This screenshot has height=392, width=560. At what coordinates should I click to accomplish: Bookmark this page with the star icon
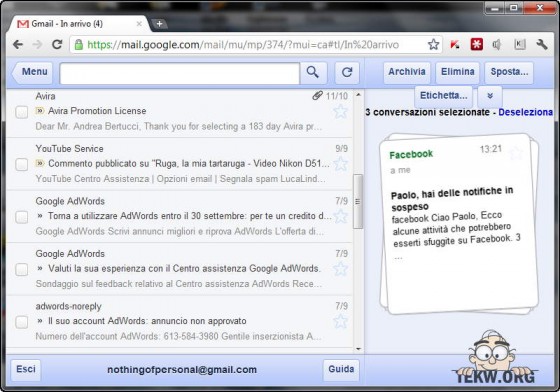433,45
